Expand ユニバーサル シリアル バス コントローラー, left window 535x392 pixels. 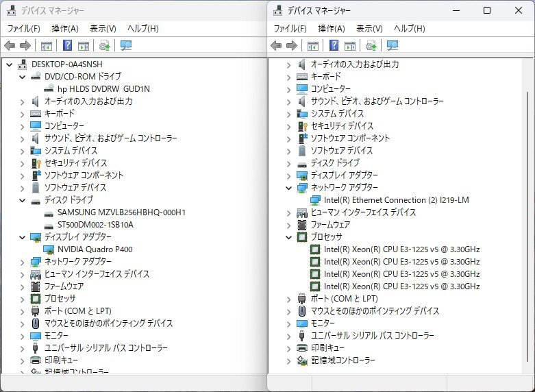(x=22, y=349)
